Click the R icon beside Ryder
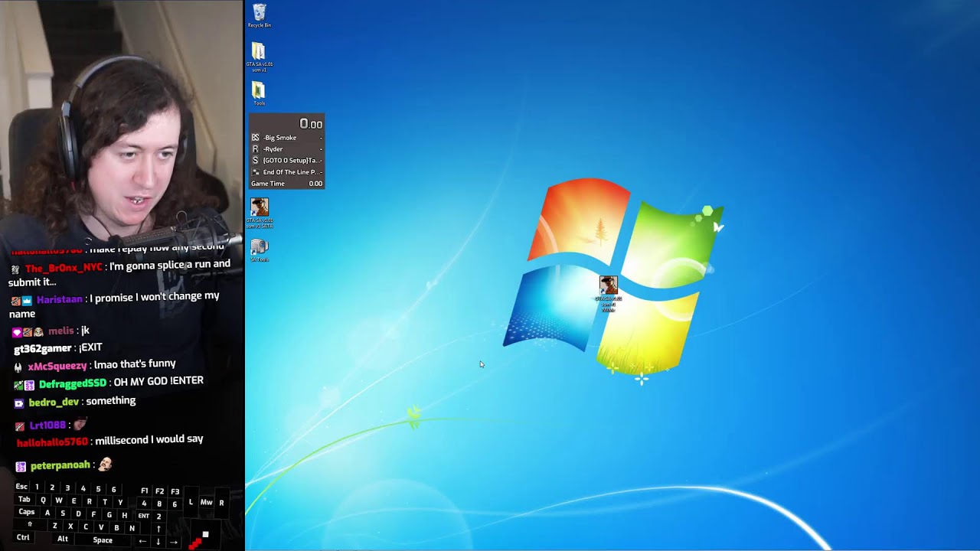The height and width of the screenshot is (551, 980). pos(255,149)
